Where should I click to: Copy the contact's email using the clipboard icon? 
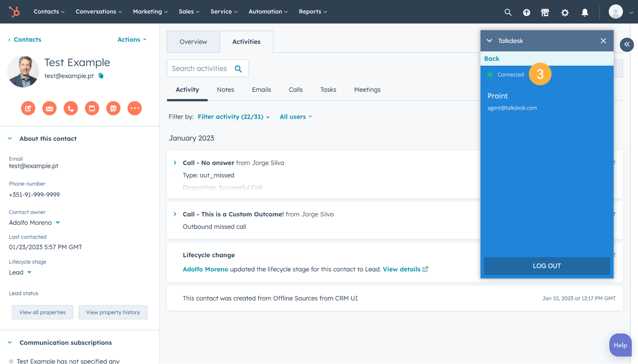click(x=100, y=75)
